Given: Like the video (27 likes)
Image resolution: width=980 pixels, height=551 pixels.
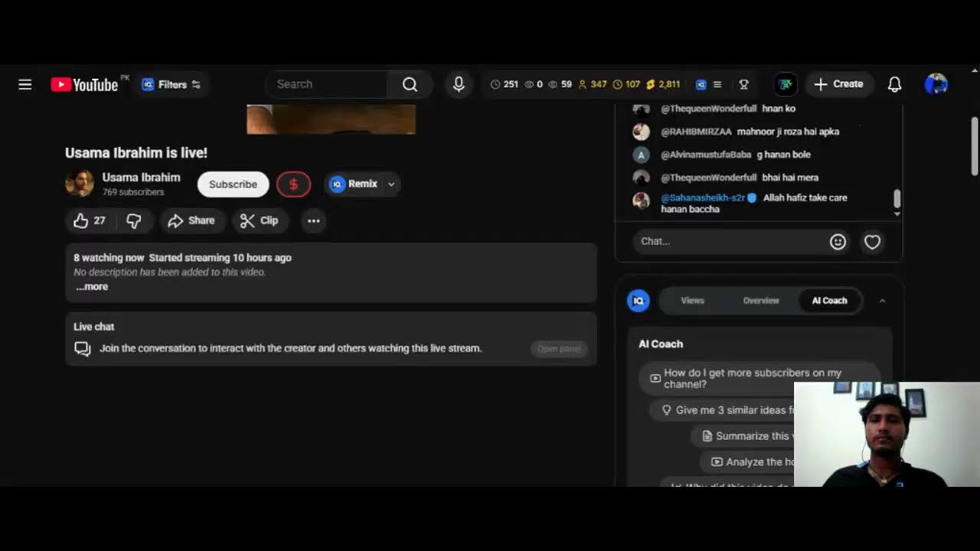Looking at the screenshot, I should pyautogui.click(x=90, y=220).
